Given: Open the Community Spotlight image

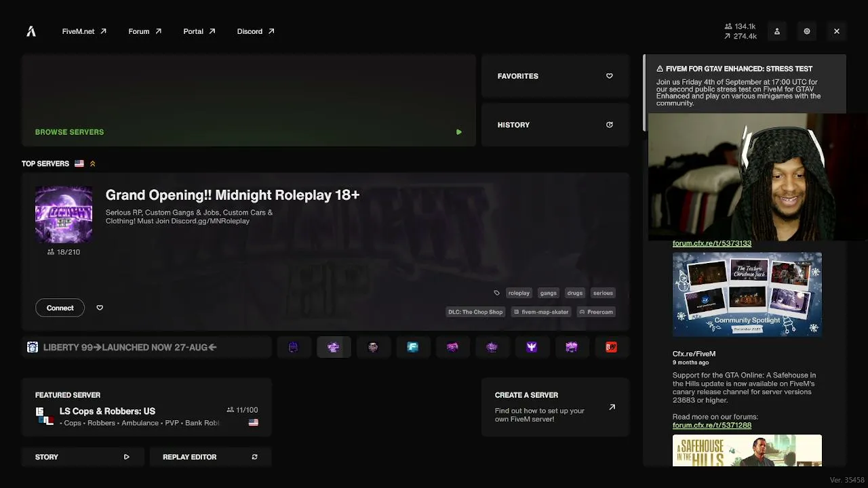Looking at the screenshot, I should click(747, 294).
